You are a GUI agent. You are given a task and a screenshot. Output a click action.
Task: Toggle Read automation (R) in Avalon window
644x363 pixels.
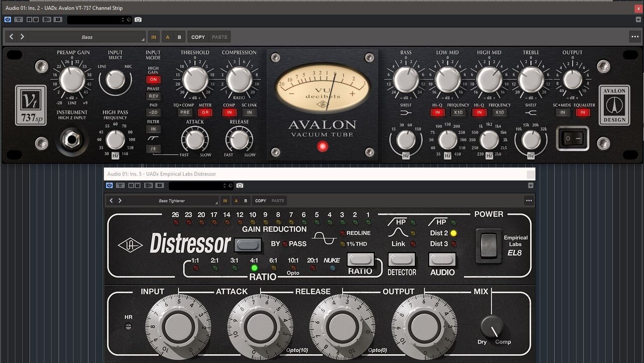pyautogui.click(x=30, y=20)
